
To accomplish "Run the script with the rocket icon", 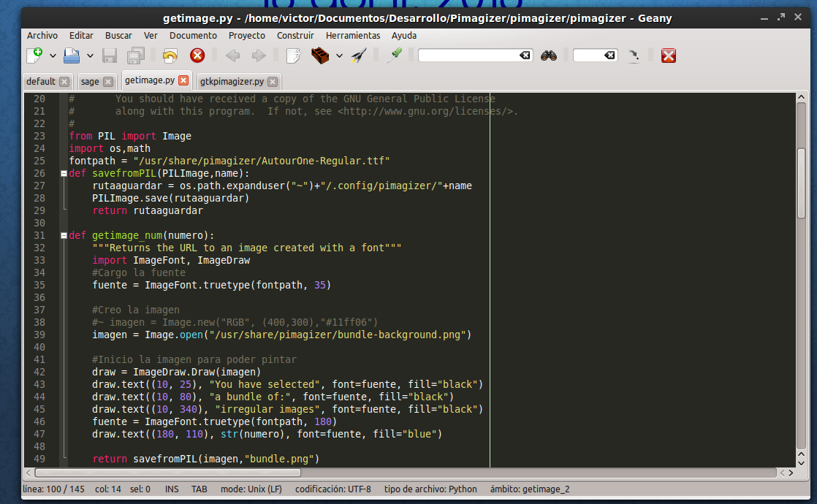I will coord(359,56).
